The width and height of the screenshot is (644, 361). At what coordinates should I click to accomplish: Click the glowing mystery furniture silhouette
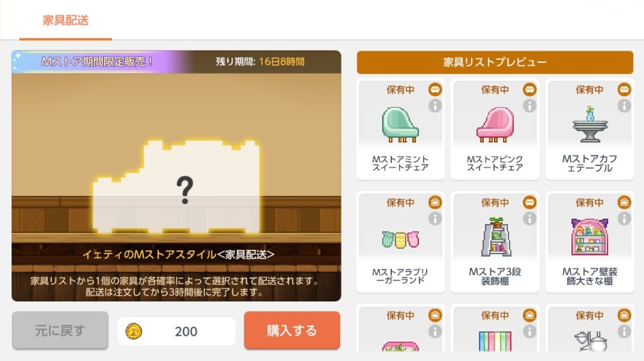[177, 187]
